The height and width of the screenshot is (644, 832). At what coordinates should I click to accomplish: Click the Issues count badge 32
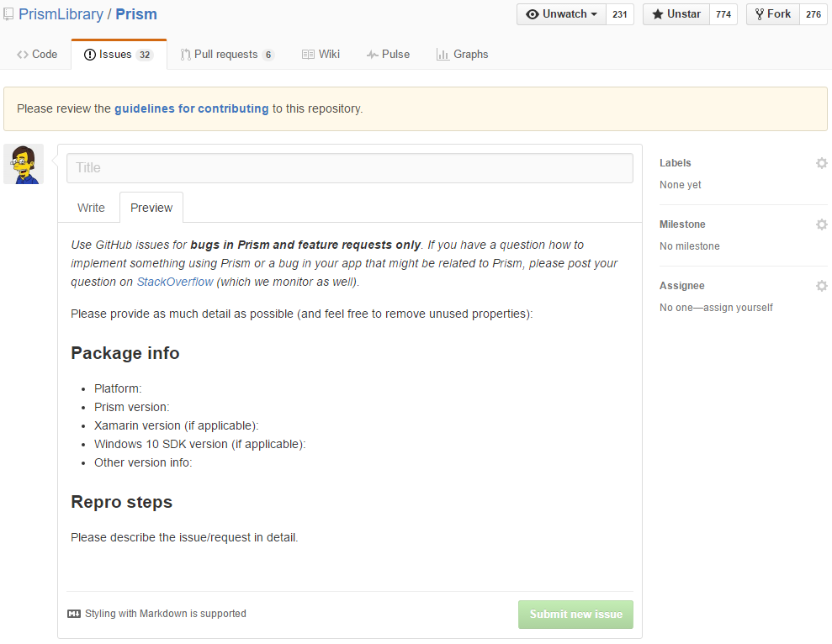point(145,55)
